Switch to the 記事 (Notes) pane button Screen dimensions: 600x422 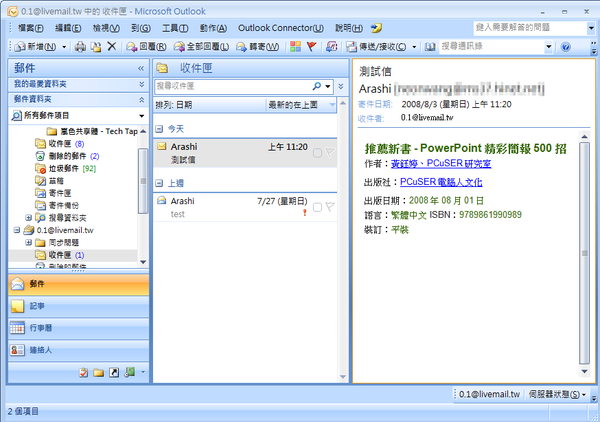(78, 306)
